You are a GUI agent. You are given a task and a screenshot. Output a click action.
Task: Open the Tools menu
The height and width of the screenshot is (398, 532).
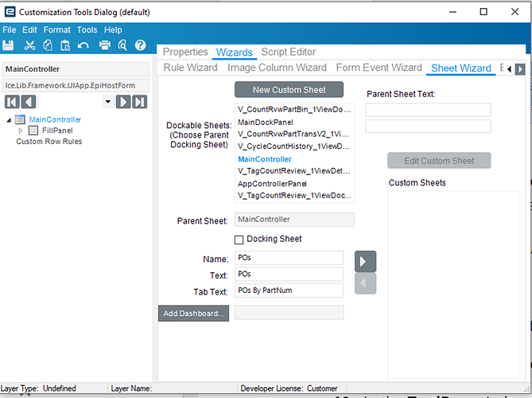click(x=87, y=30)
